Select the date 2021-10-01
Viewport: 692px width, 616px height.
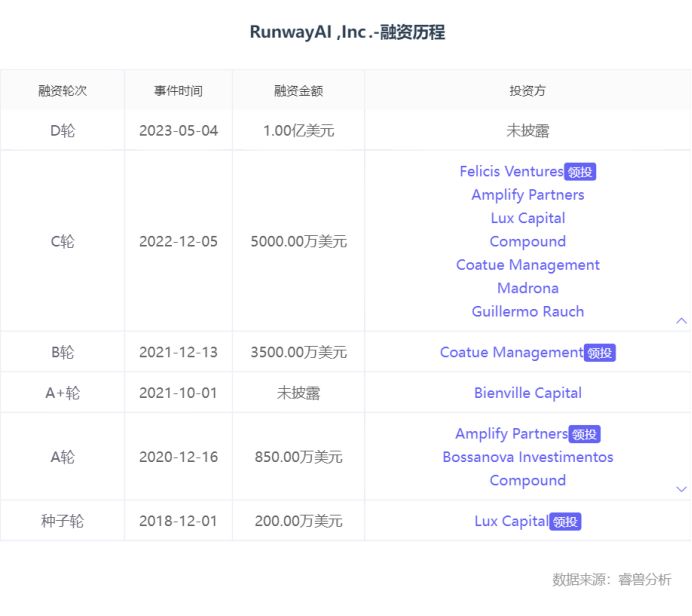click(x=178, y=393)
